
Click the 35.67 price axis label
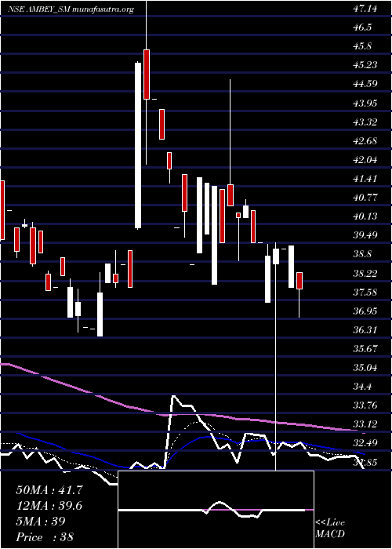365,349
